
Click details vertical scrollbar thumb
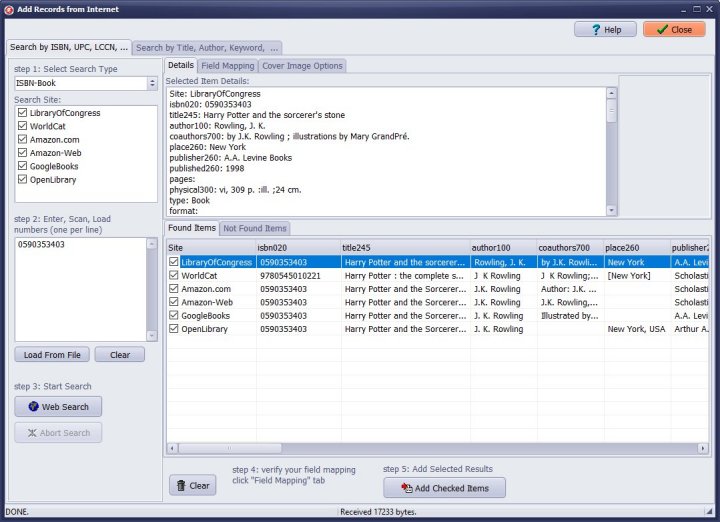click(x=611, y=111)
